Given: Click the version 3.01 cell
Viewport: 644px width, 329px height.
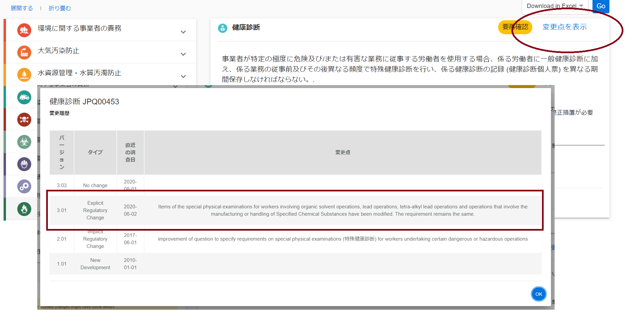Looking at the screenshot, I should click(62, 210).
